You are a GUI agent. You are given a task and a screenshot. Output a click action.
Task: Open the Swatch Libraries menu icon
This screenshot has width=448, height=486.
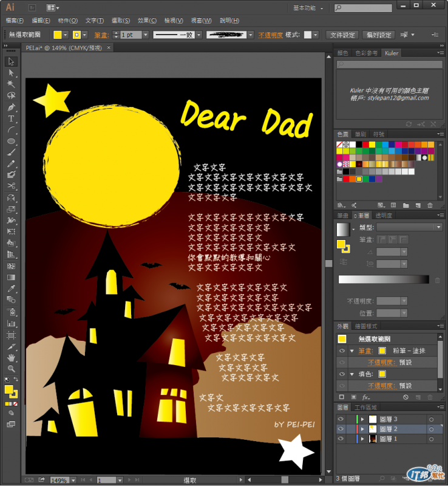(341, 205)
